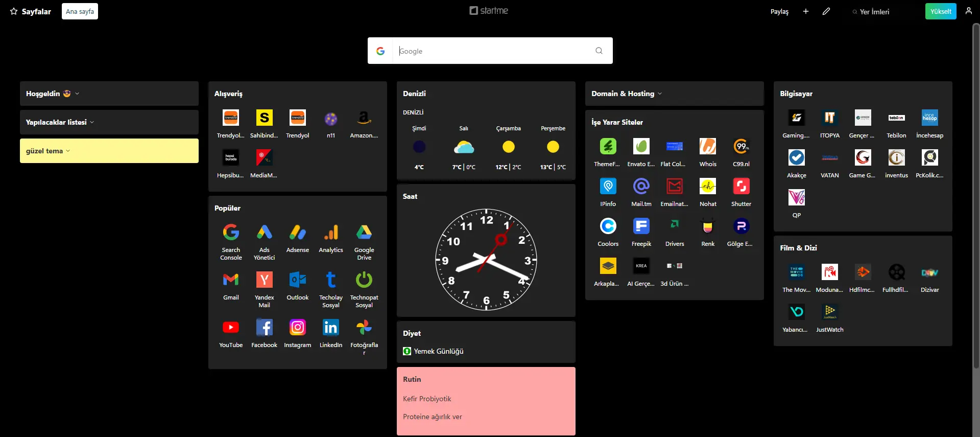Open the PcKolik bookmark
Image resolution: width=980 pixels, height=437 pixels.
pyautogui.click(x=929, y=158)
